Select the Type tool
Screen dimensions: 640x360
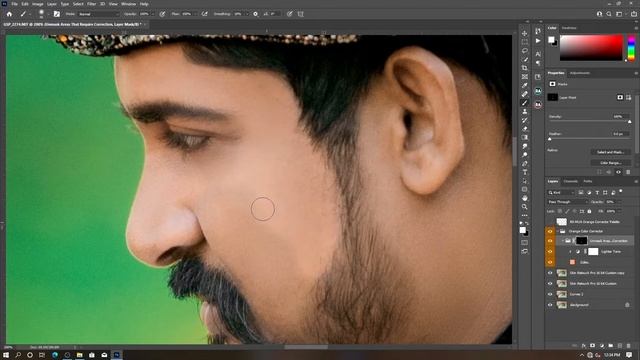point(524,172)
